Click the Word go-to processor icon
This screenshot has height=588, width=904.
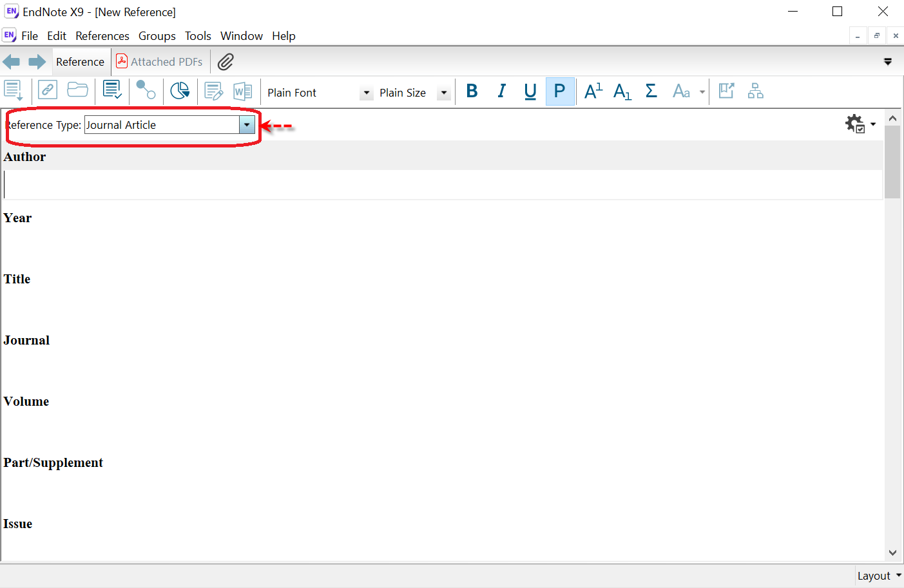click(242, 91)
